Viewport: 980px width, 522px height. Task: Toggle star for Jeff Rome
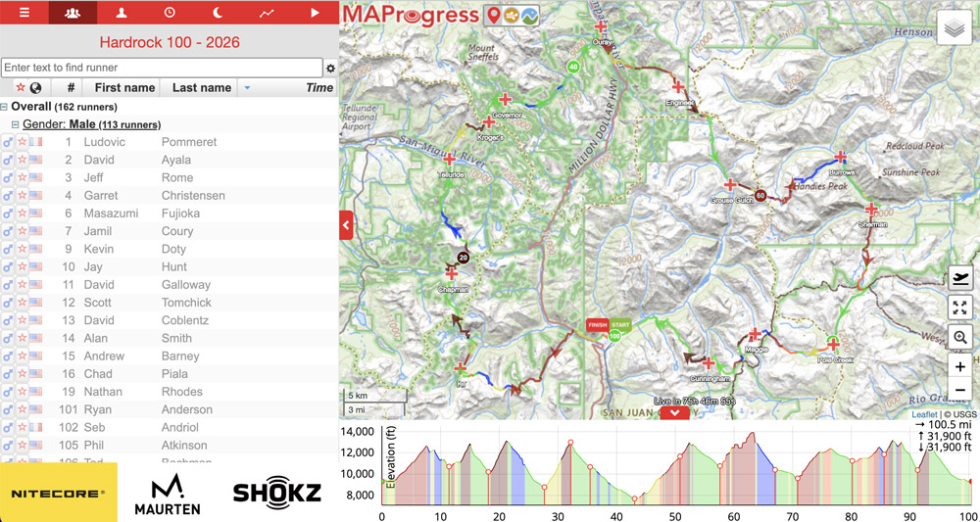22,177
